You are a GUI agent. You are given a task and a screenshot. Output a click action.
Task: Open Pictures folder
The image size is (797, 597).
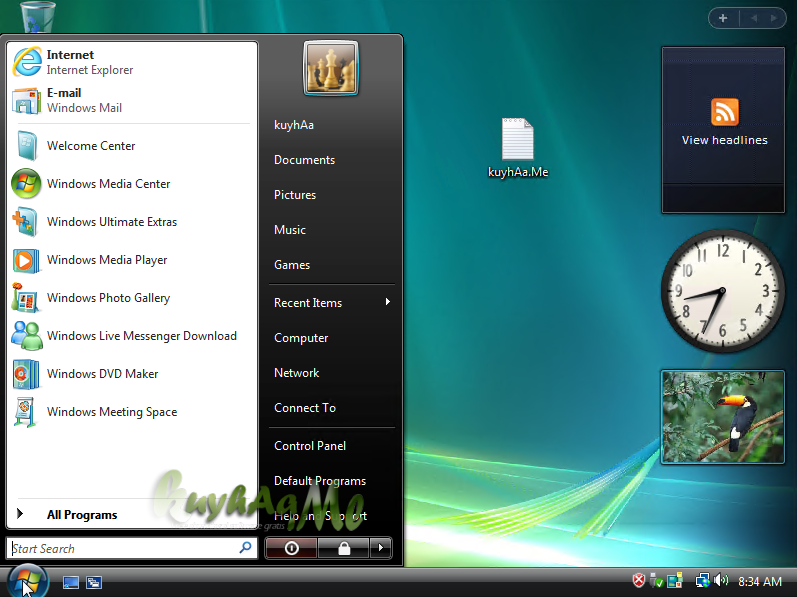295,195
